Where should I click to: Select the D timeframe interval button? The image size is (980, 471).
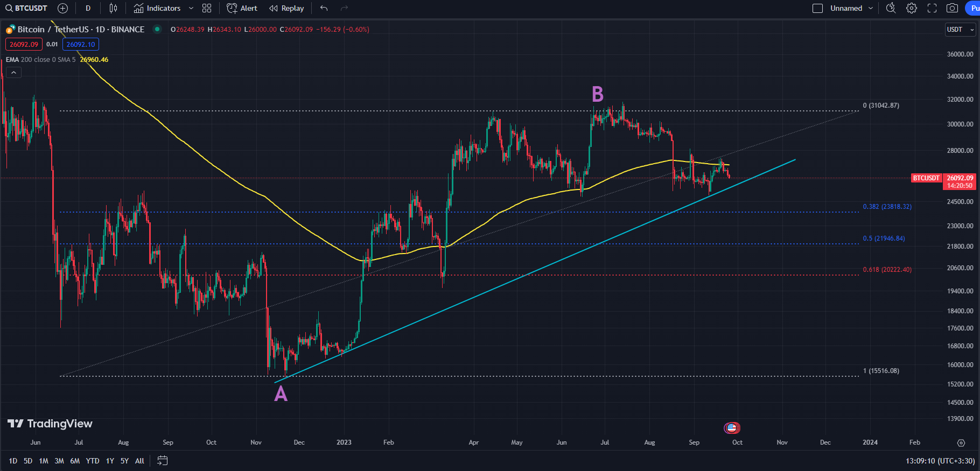coord(88,8)
